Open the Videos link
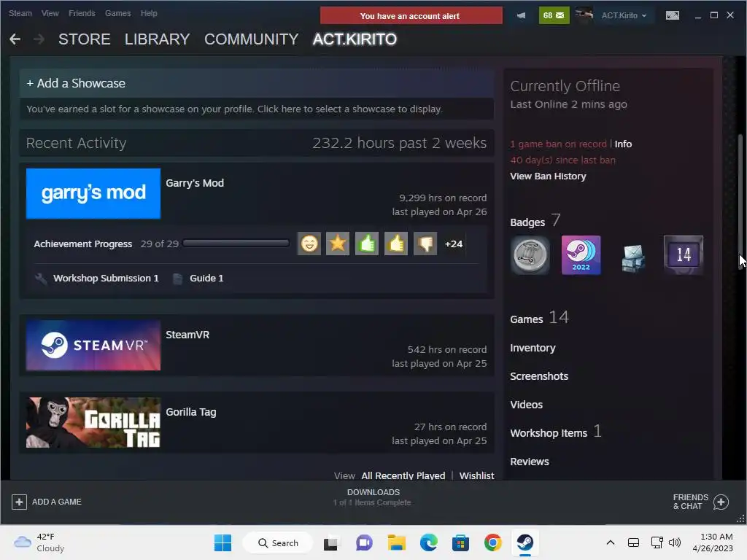The width and height of the screenshot is (747, 560). point(526,405)
